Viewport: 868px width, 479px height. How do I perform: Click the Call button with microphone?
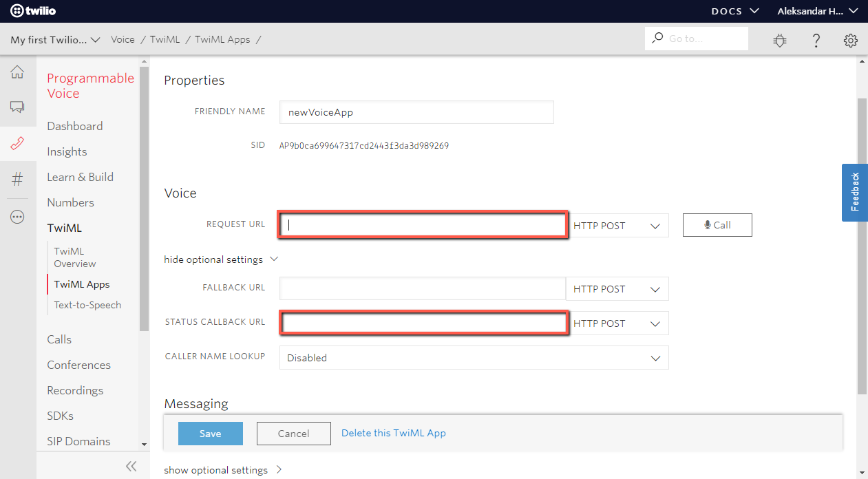(x=717, y=225)
